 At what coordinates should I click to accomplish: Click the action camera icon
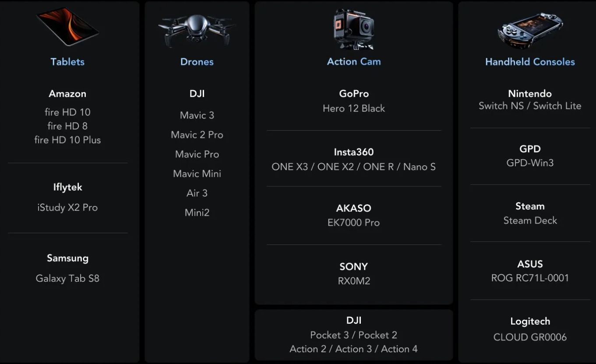click(353, 30)
